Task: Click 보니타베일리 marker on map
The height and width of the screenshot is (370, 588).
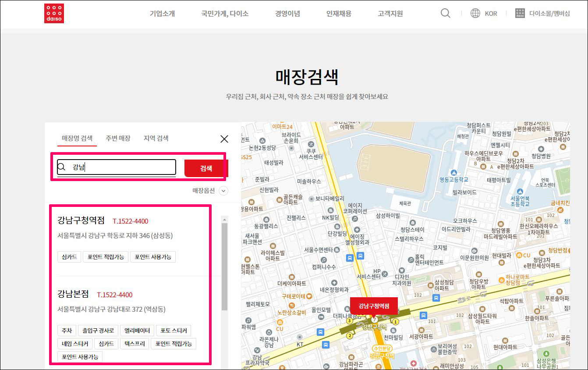Action: tap(311, 198)
